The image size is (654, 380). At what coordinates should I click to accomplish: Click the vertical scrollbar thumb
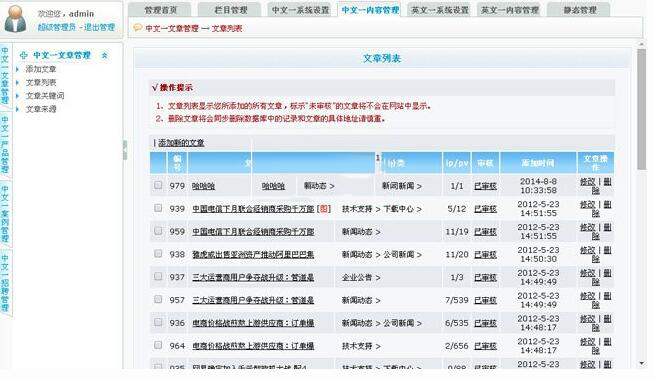(x=641, y=109)
